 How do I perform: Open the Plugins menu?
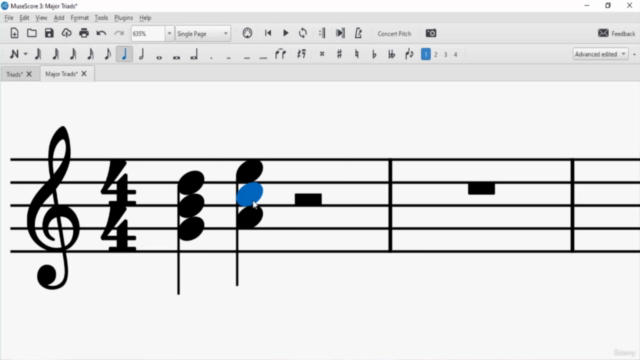pyautogui.click(x=123, y=18)
